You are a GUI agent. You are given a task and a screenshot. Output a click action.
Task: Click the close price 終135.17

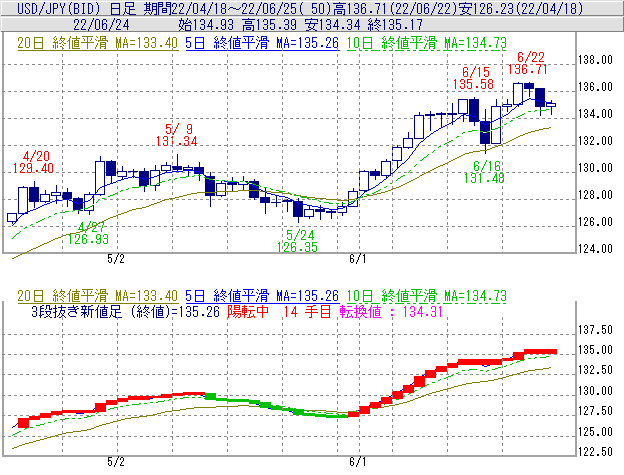coord(395,25)
